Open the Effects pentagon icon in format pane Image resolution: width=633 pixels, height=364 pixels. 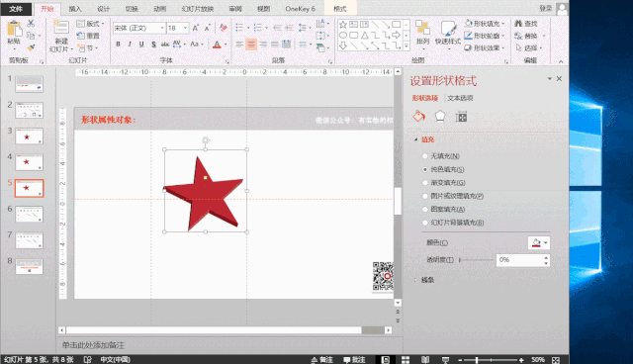(440, 117)
